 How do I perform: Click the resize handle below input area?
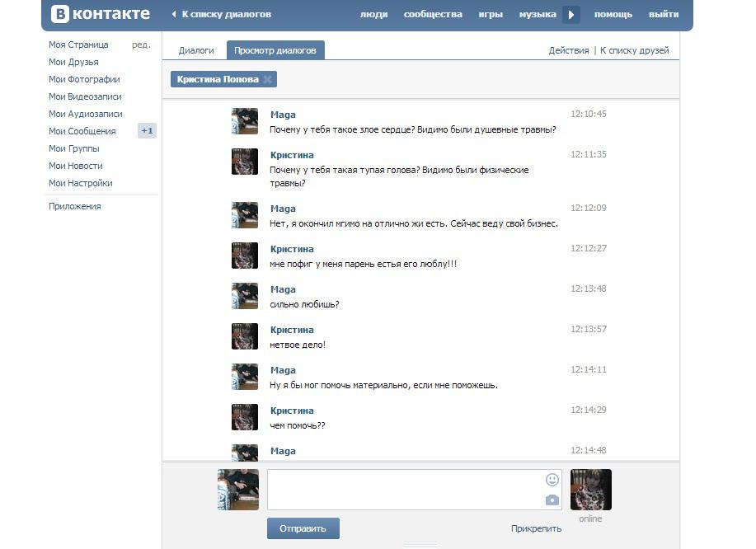[x=420, y=545]
